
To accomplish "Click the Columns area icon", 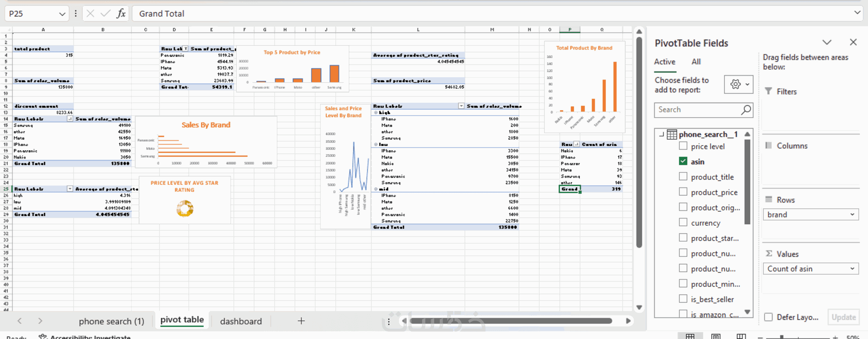I will [769, 145].
